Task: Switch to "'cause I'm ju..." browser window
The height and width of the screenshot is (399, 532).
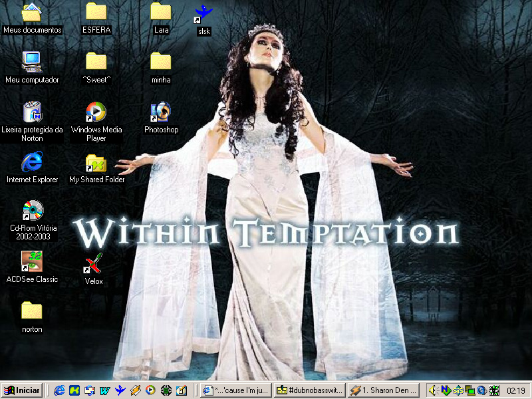Action: (237, 390)
